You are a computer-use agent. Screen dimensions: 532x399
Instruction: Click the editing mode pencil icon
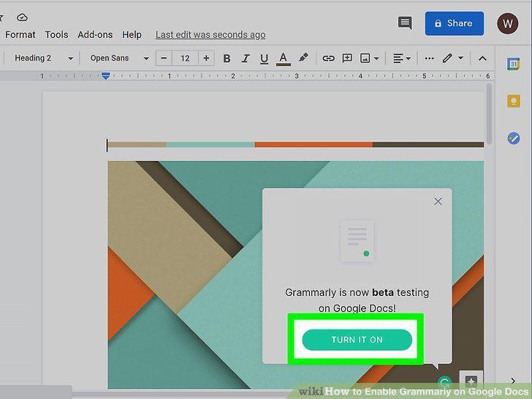[447, 58]
